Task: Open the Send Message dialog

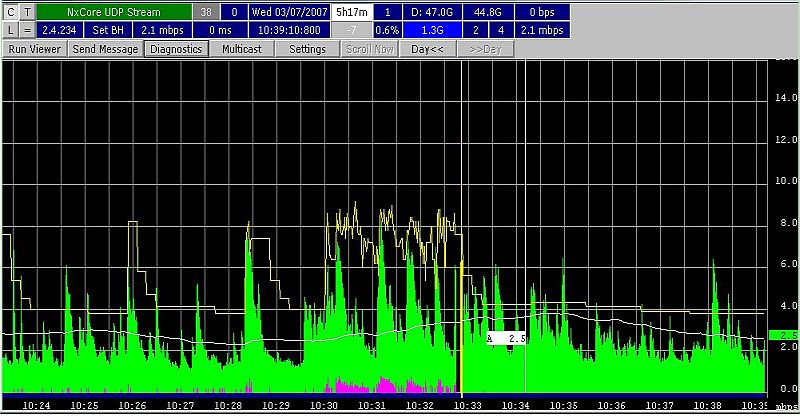Action: click(105, 49)
